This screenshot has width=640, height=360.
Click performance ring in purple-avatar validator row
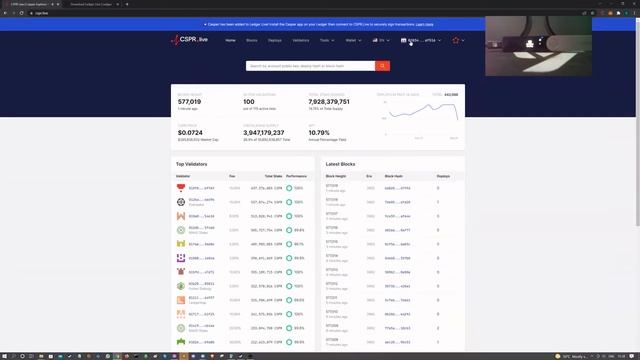coord(289,258)
